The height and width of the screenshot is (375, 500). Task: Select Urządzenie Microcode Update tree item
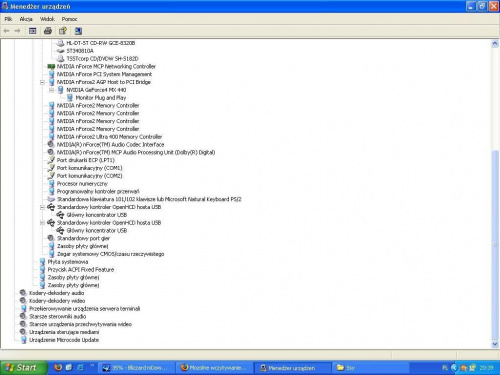(x=64, y=340)
